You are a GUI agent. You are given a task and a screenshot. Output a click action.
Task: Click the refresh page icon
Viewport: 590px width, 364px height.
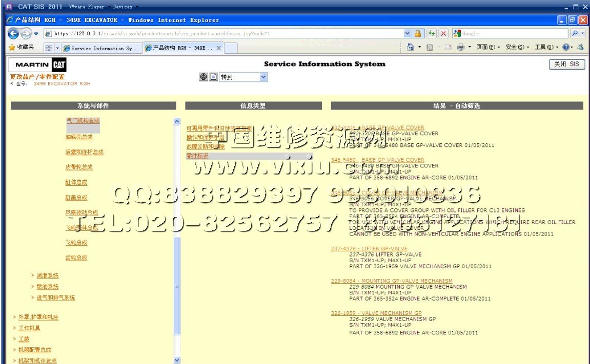coord(432,34)
